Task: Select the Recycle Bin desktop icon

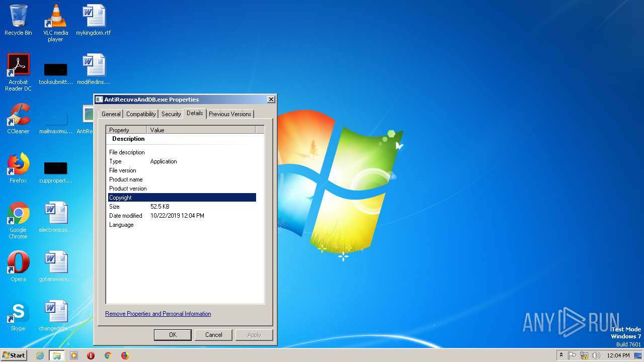Action: pos(18,21)
